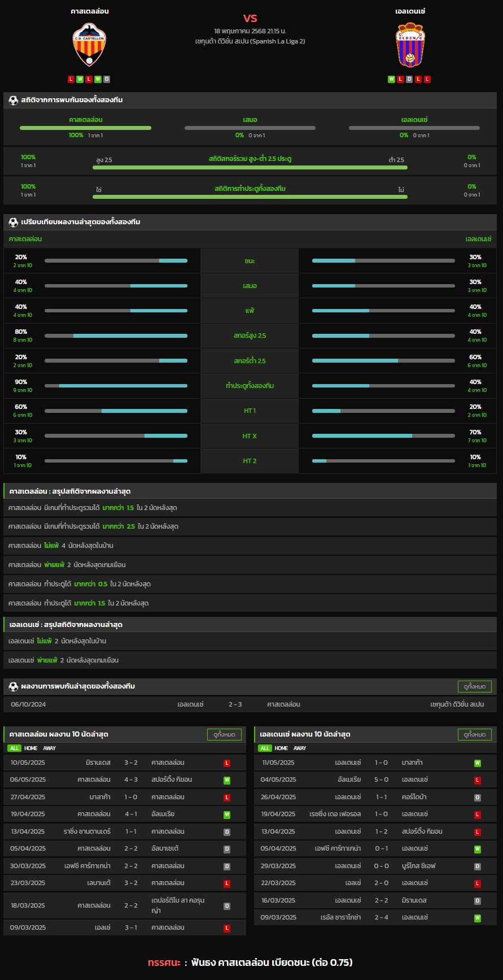Click ดูทั้งหมด in เอลเดนเซ่ ผลงาน 10 นัดล่าสุด

474,734
